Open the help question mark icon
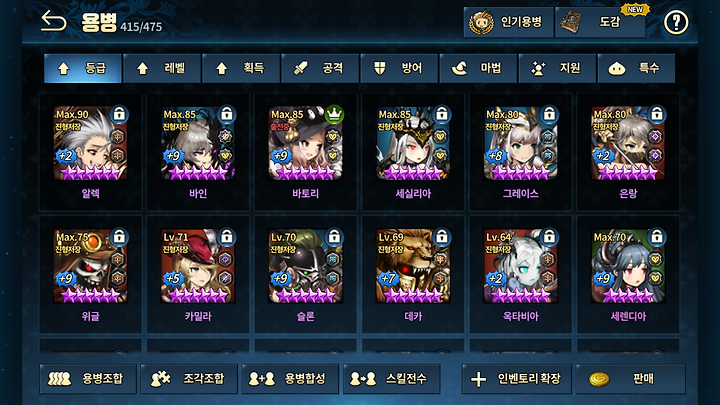Image resolution: width=720 pixels, height=405 pixels. pyautogui.click(x=676, y=22)
